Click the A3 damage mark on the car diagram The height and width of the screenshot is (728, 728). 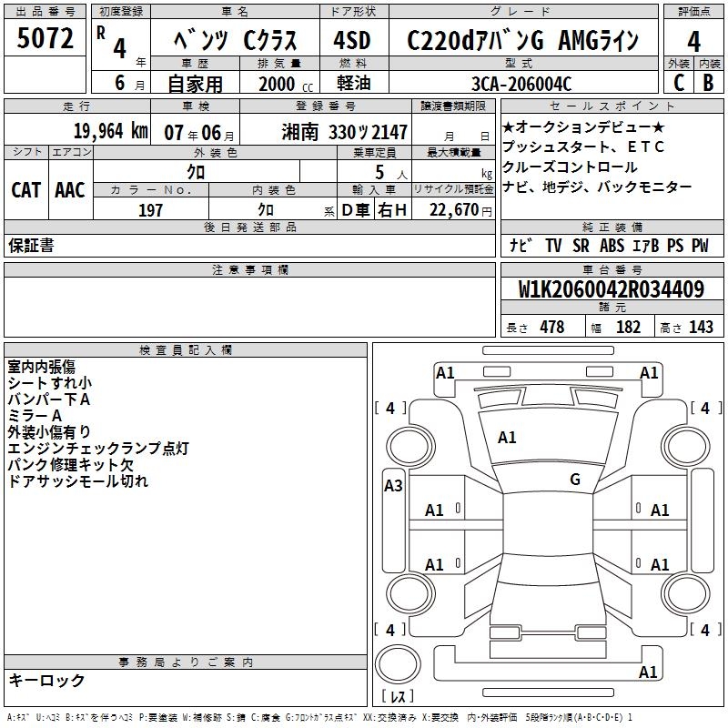pos(393,485)
